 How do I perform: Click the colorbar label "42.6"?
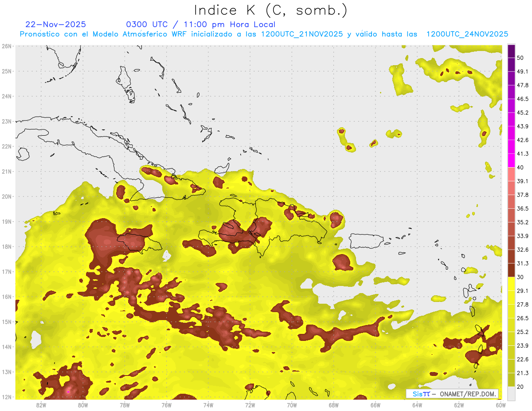522,140
